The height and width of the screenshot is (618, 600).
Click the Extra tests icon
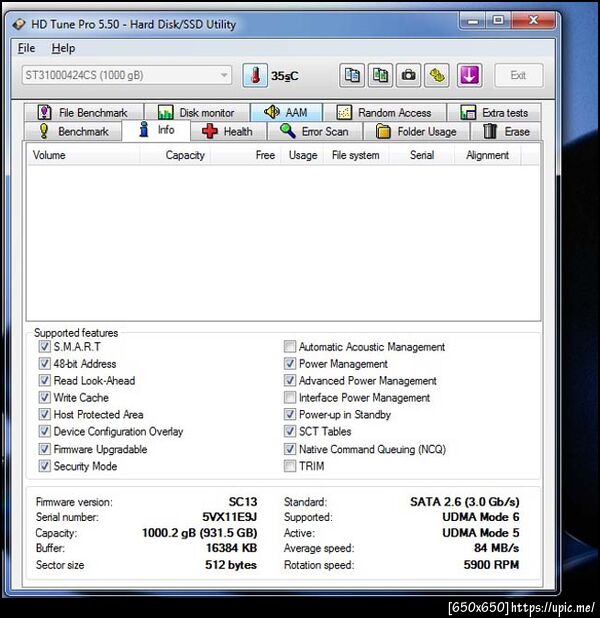[x=468, y=112]
